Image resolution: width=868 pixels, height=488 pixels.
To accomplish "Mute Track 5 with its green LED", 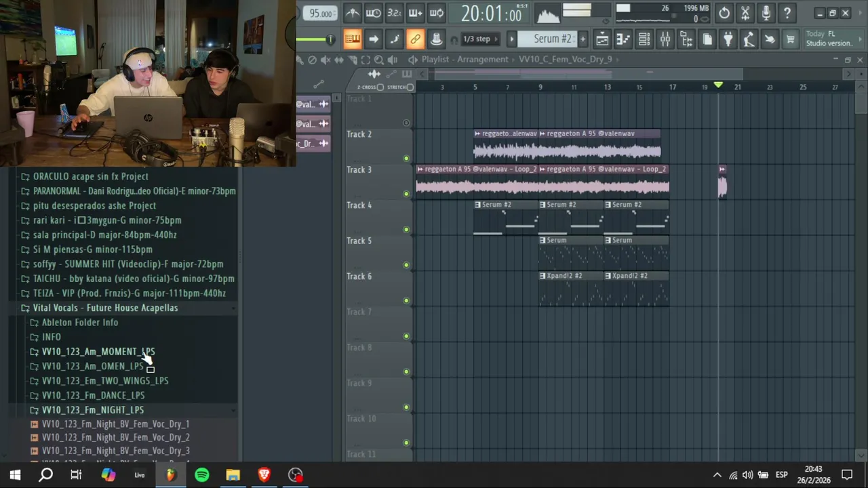I will pyautogui.click(x=406, y=265).
